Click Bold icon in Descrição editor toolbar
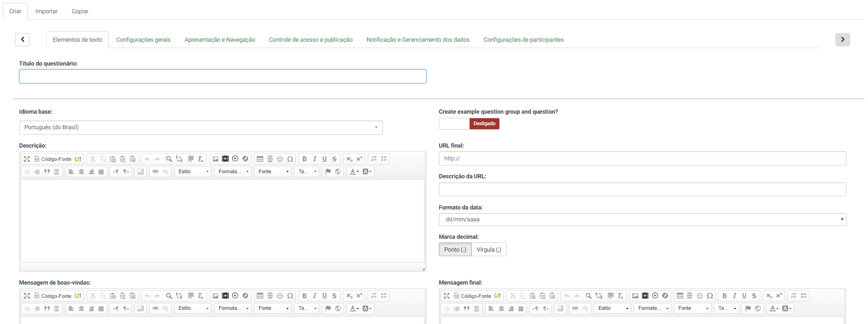The height and width of the screenshot is (324, 868). (304, 159)
